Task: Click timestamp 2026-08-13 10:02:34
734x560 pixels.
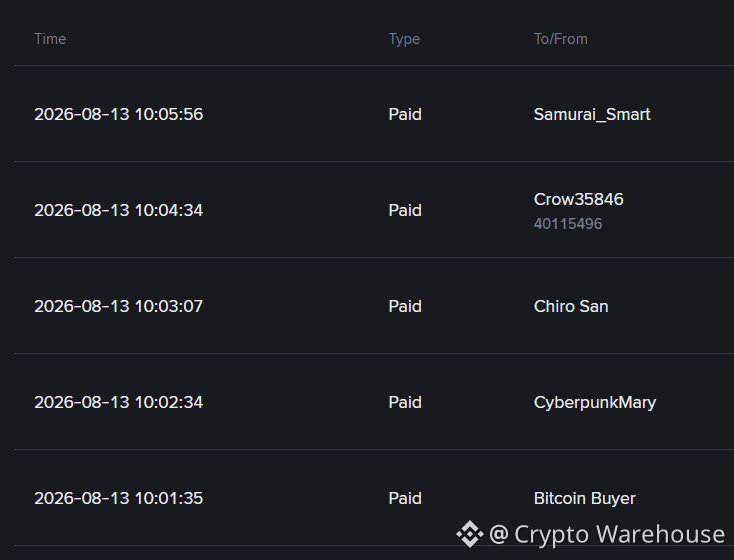Action: coord(118,402)
